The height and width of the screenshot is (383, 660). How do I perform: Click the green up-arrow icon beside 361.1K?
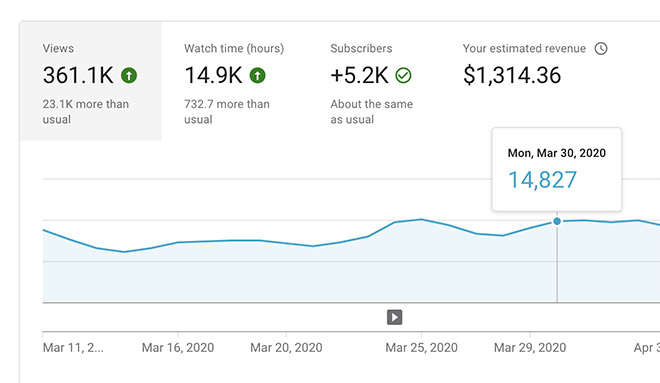(129, 76)
